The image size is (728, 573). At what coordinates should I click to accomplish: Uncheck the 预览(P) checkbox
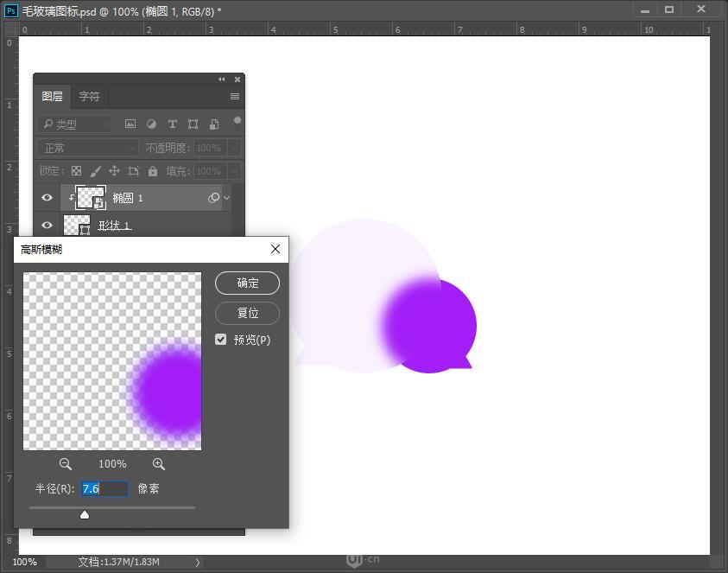[x=221, y=339]
